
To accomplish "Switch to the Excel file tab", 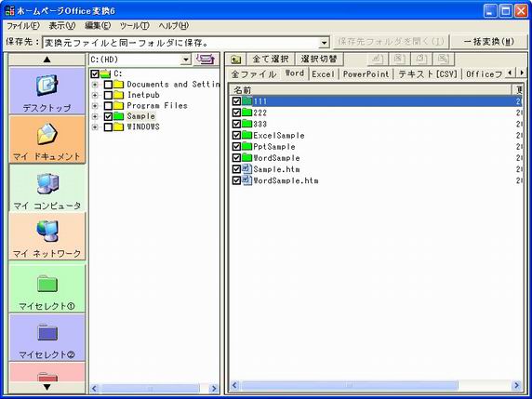I will coord(323,74).
